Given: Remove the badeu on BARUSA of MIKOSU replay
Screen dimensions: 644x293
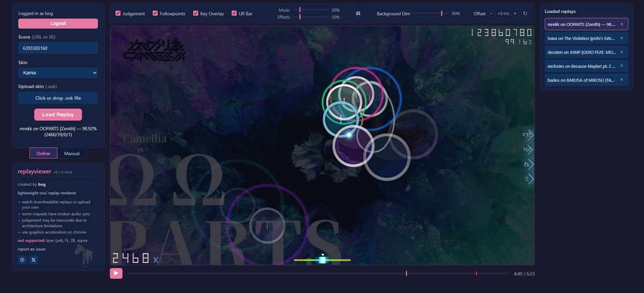Looking at the screenshot, I should coord(621,80).
